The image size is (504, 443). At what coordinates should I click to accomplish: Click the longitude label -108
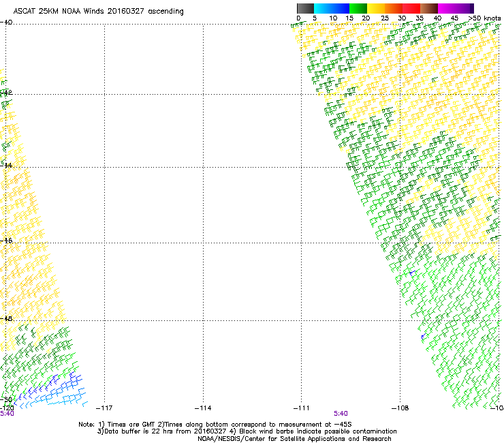tap(400, 408)
